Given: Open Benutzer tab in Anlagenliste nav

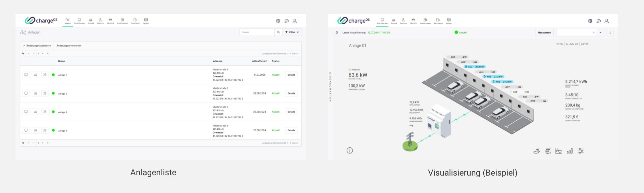Looking at the screenshot, I should [x=100, y=21].
